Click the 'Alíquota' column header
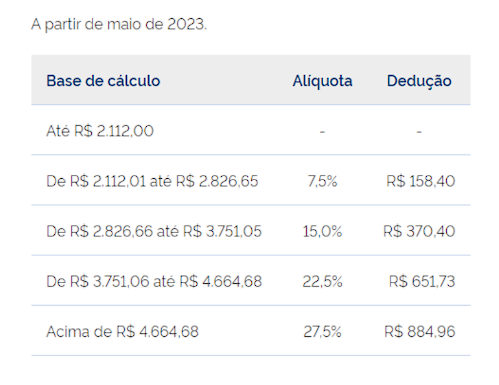 pos(322,81)
